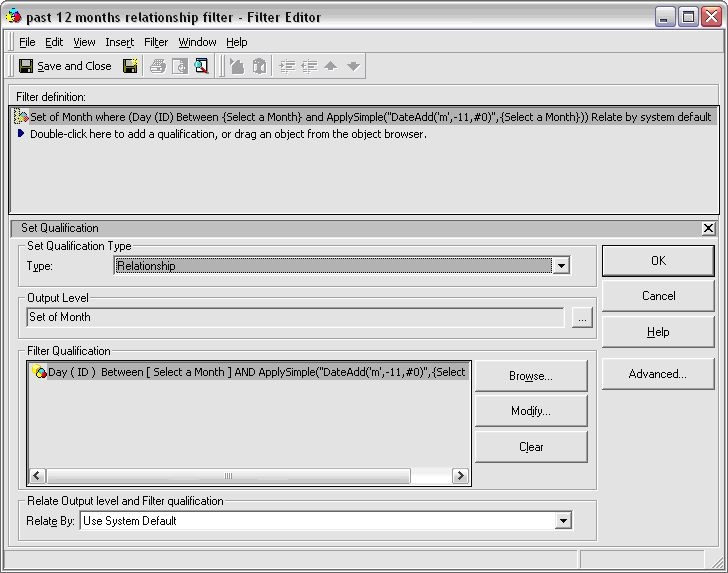
Task: Expand the Type dropdown showing Relationship
Action: click(561, 266)
